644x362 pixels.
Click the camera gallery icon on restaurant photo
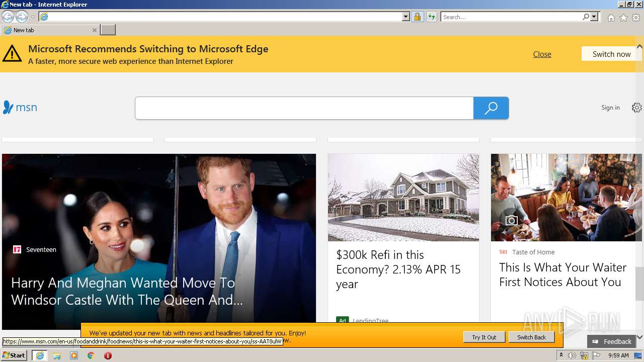click(x=512, y=220)
